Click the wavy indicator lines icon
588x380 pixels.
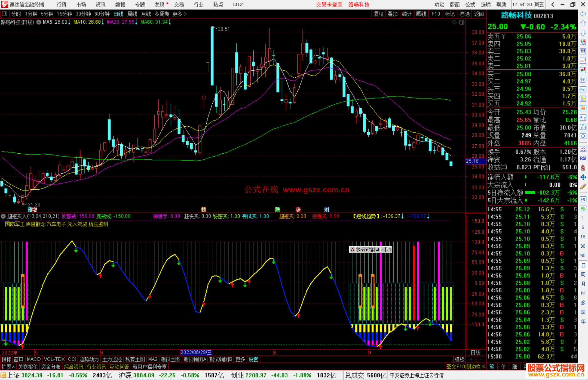coord(583,149)
